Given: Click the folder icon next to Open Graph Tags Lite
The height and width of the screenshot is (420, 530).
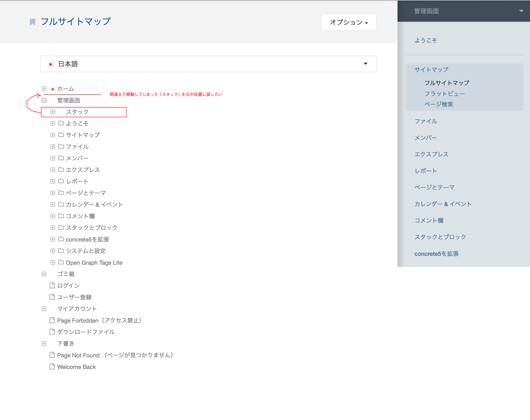Looking at the screenshot, I should point(61,262).
